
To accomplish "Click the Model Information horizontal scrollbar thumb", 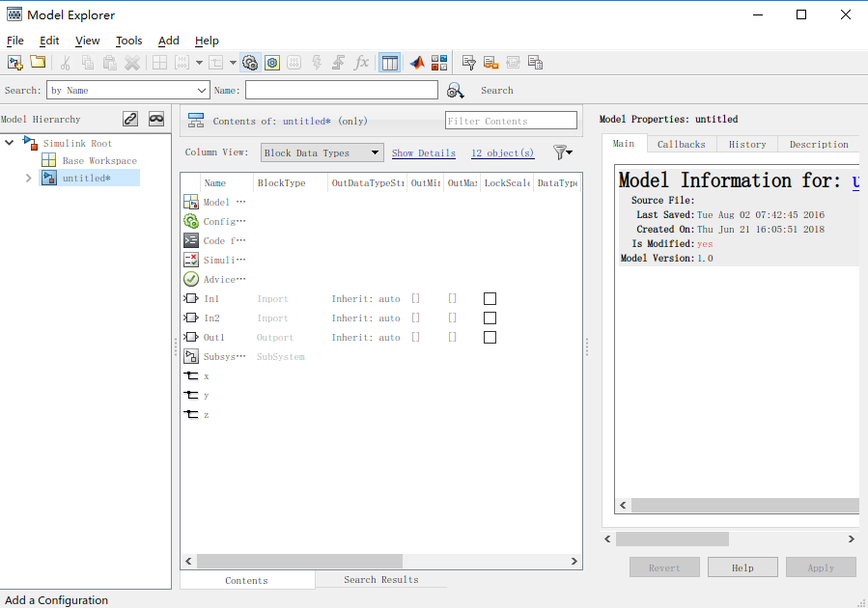I will click(x=745, y=505).
